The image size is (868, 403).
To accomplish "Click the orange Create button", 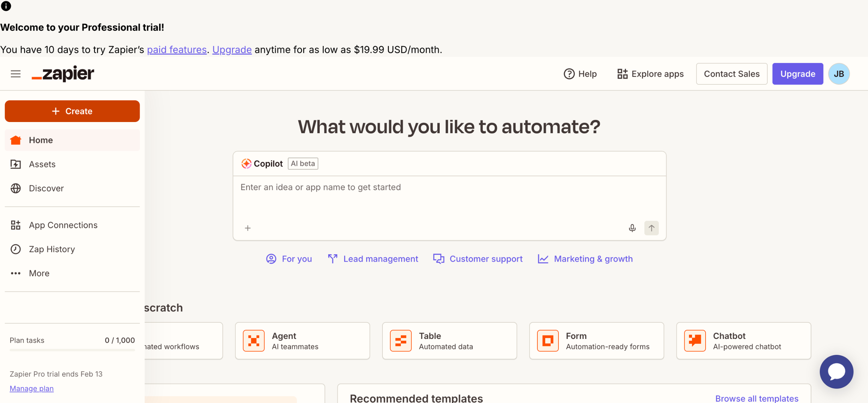I will pyautogui.click(x=72, y=111).
